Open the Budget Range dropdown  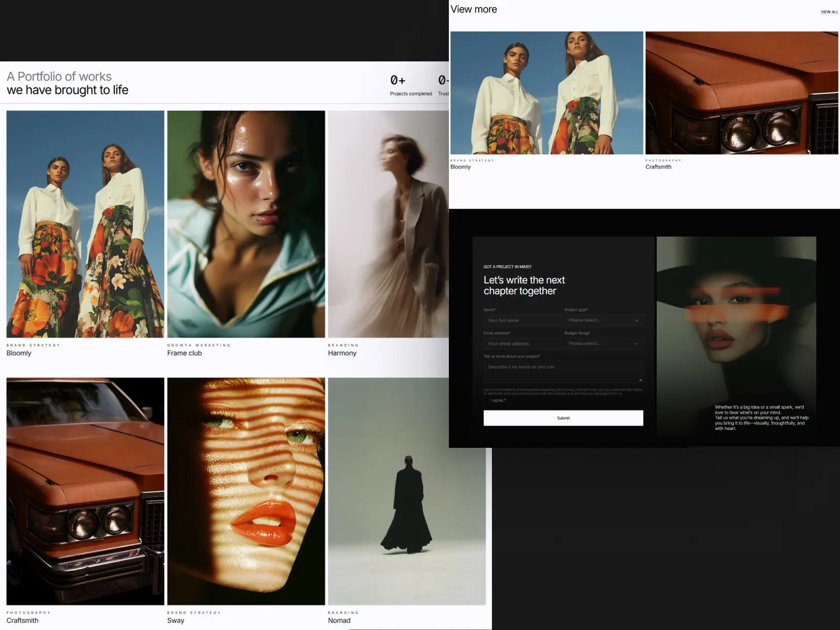[x=604, y=343]
